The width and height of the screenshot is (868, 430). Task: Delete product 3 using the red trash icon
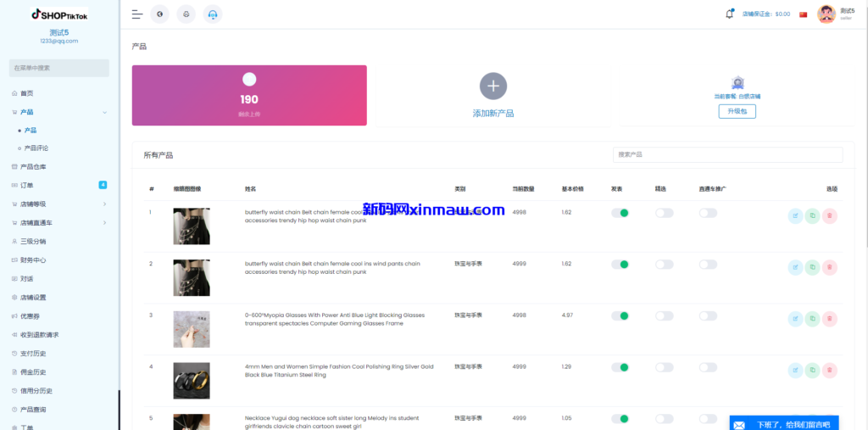830,319
